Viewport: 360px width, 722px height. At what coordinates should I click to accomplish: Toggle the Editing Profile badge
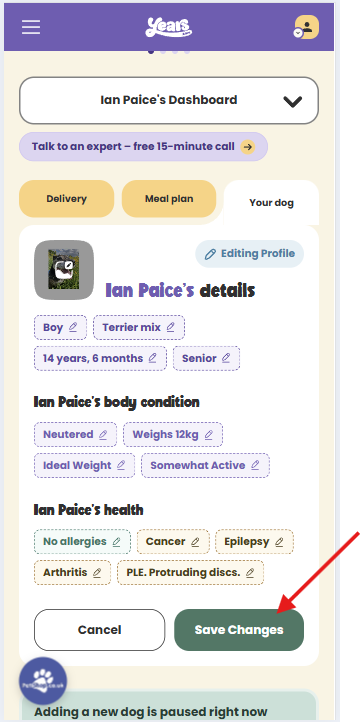click(250, 254)
